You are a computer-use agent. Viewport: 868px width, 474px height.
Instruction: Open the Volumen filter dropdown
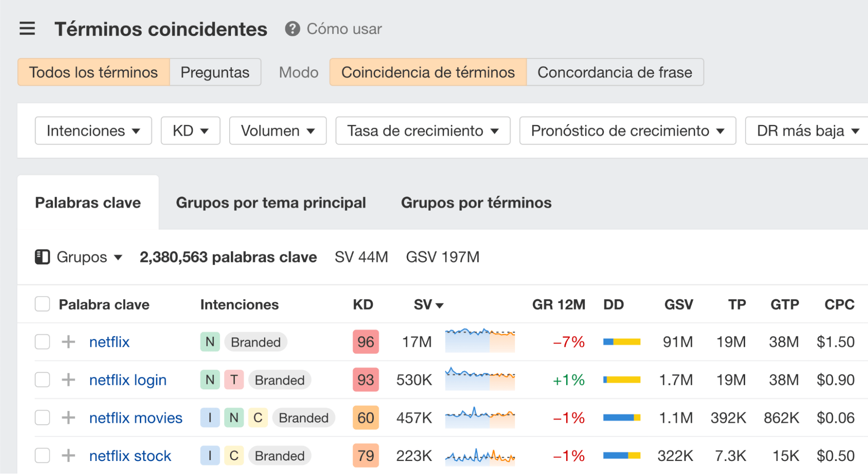(x=277, y=130)
